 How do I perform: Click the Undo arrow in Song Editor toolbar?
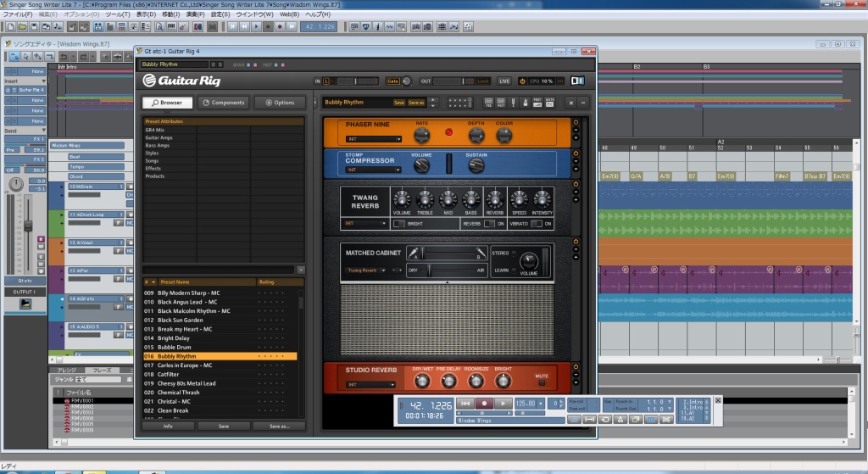(x=64, y=57)
